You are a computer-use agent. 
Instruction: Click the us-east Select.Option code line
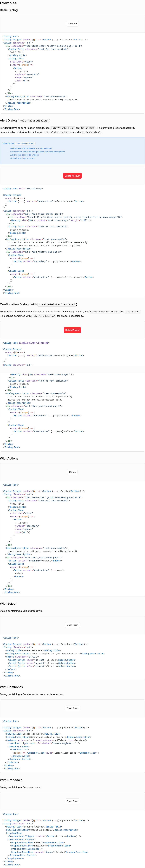42,660
